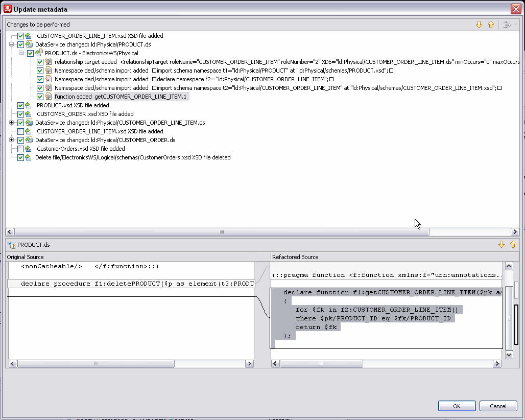Click the changes tree horizontal scrollbar thumb

222,232
